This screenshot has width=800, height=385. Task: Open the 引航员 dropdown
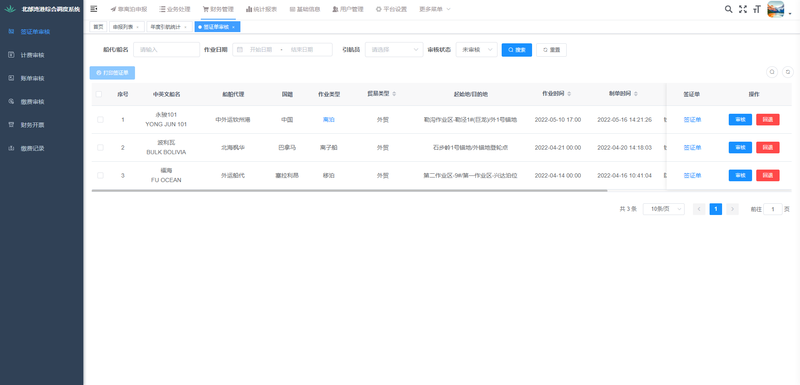(394, 49)
